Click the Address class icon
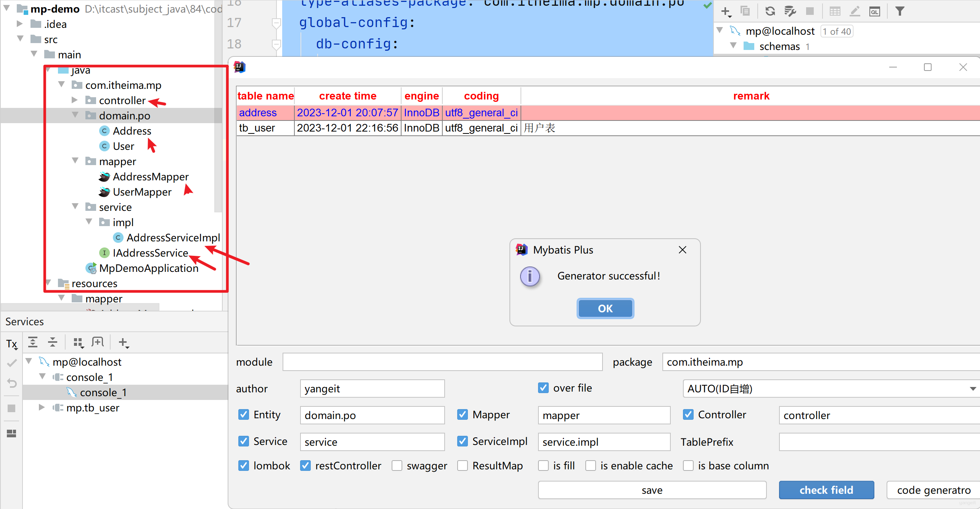The image size is (980, 509). (104, 131)
